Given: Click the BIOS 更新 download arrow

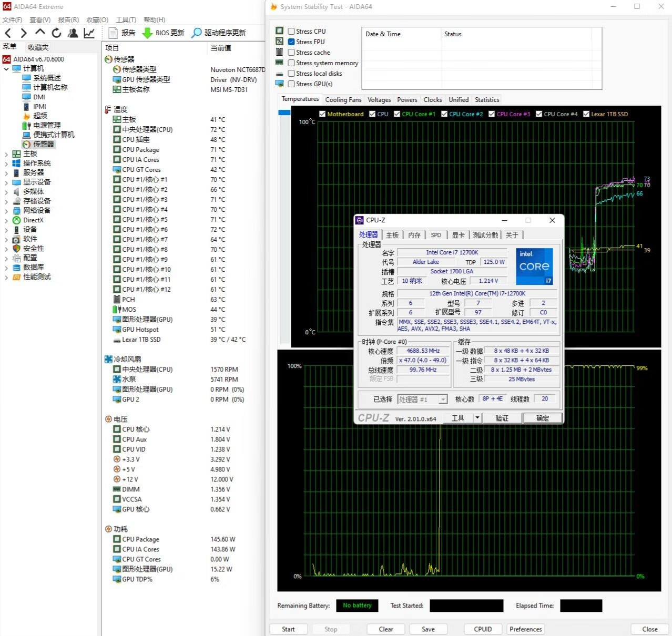Looking at the screenshot, I should 147,33.
